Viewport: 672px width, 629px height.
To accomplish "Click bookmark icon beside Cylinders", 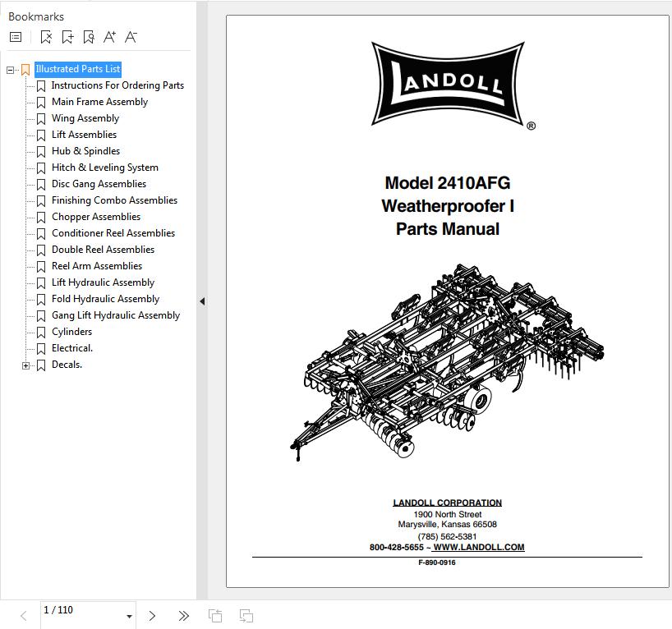I will coord(41,332).
